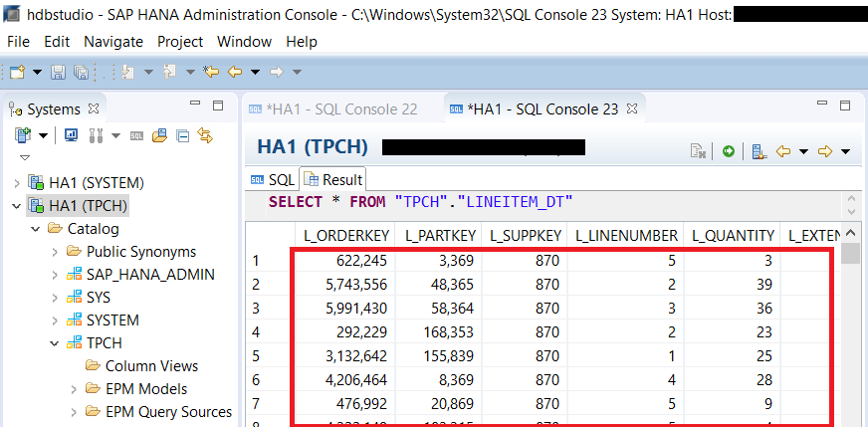
Task: Click the SQL console next statement arrow
Action: coord(825,151)
